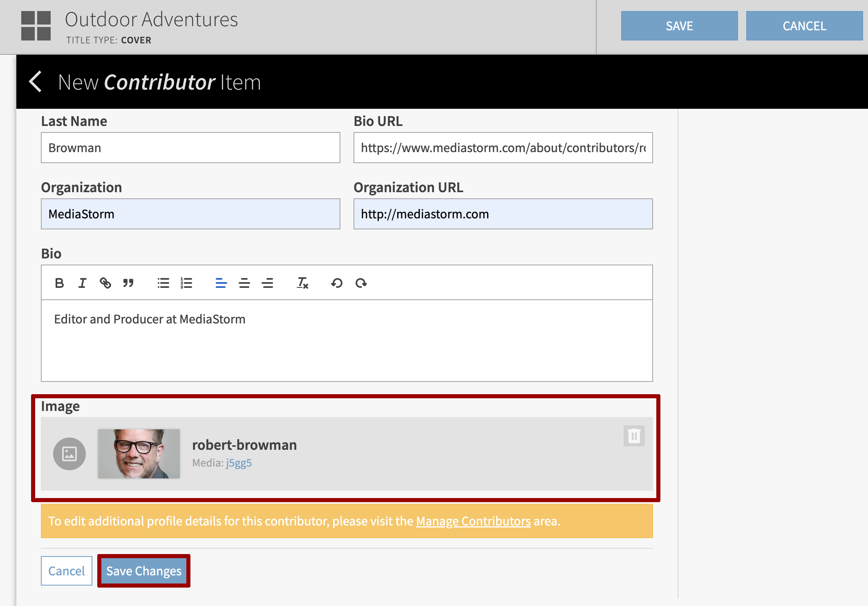Format Bio text as a blockquote

pos(128,283)
